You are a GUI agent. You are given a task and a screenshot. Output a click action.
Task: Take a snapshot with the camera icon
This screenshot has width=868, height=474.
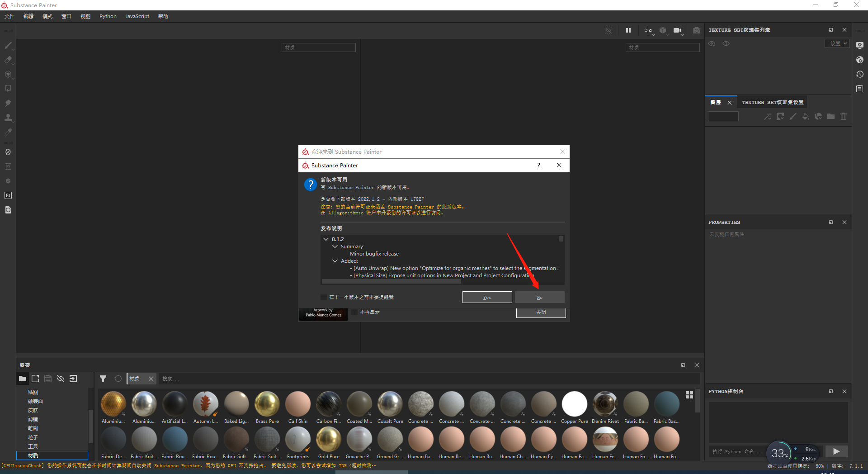click(697, 30)
